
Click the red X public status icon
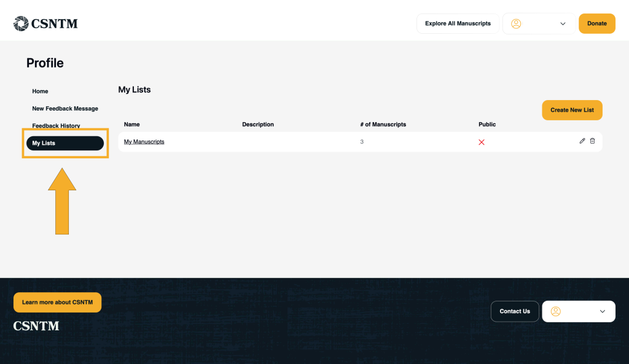pyautogui.click(x=482, y=142)
